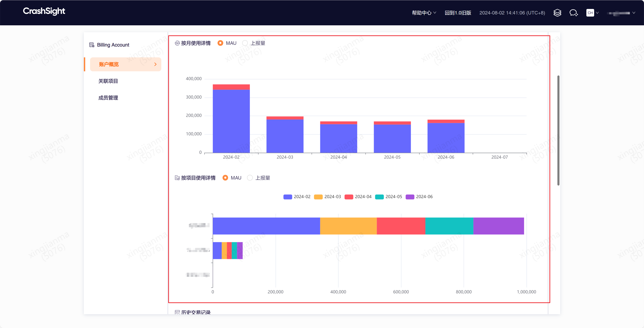Click the first project's red 2024-04 segment

tap(401, 226)
